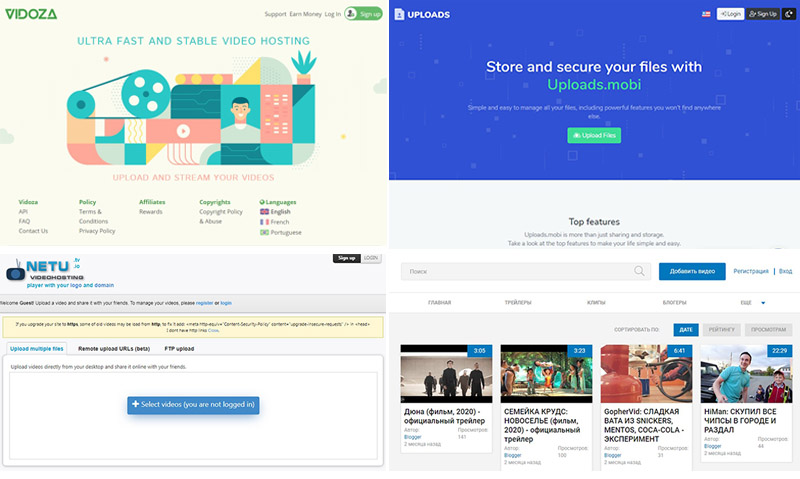Image resolution: width=800 pixels, height=479 pixels.
Task: Click the Добавить видео button
Action: coord(692,271)
